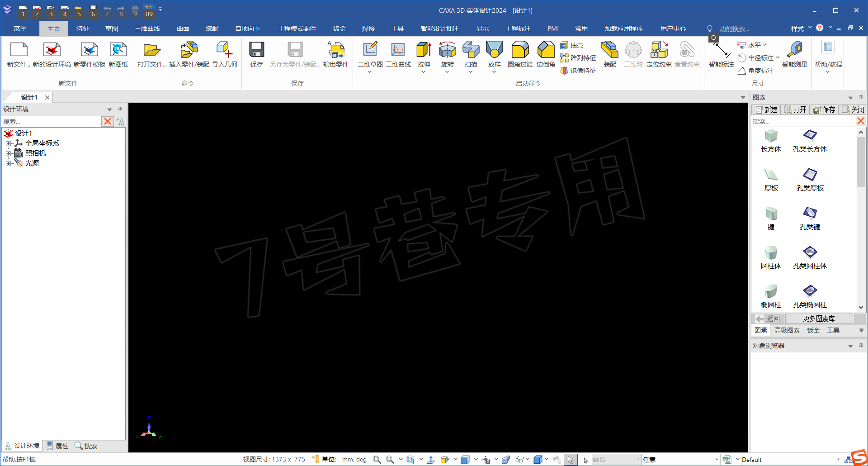Open 更多图素库 button
This screenshot has height=466, width=868.
819,319
